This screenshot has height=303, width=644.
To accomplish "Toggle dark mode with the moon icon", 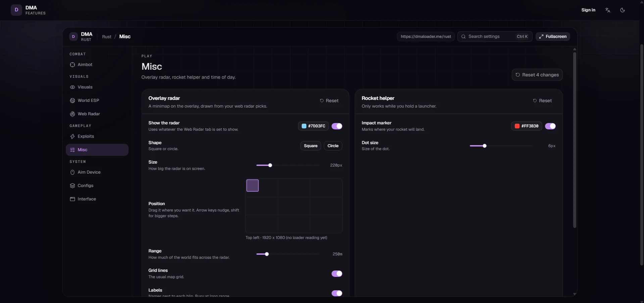I will point(623,10).
